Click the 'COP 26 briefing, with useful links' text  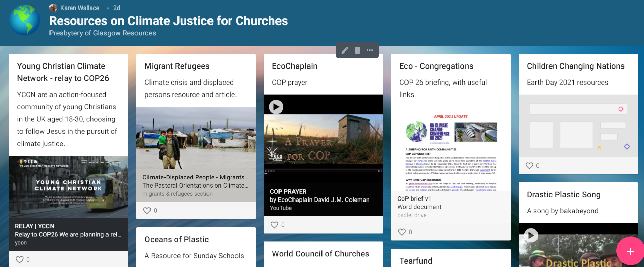[x=443, y=89]
